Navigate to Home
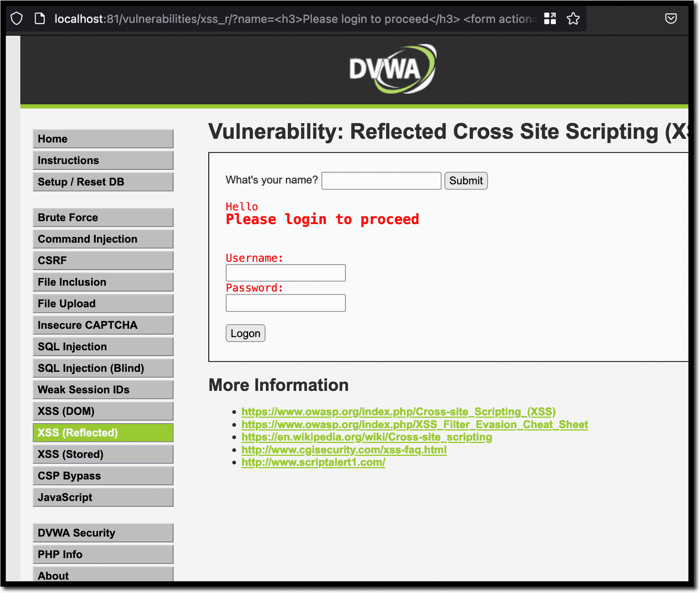This screenshot has width=700, height=593. (x=103, y=138)
